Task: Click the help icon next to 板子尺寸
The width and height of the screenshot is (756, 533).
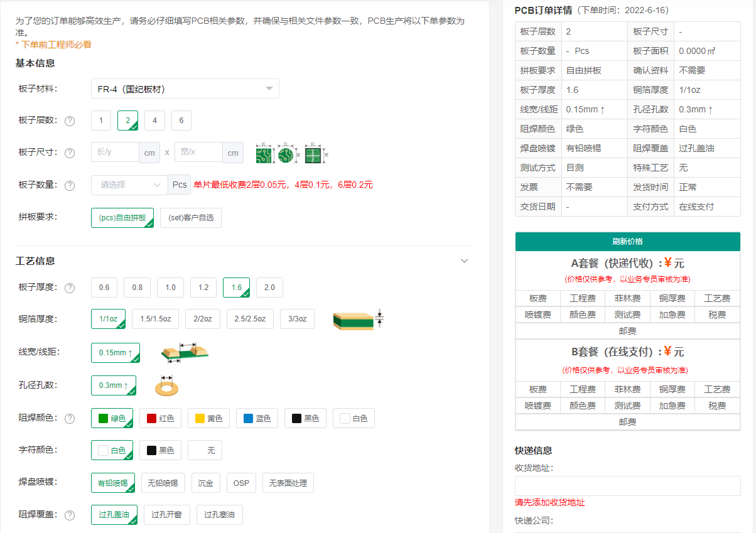Action: [69, 152]
